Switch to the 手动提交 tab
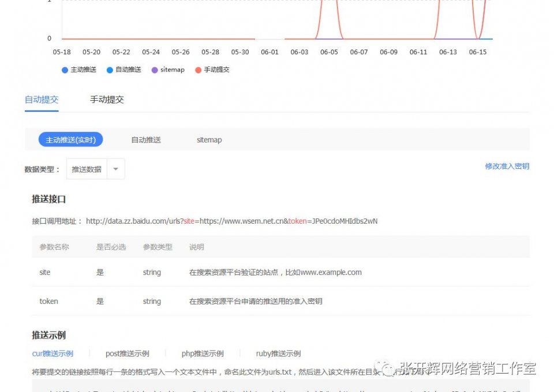554x392 pixels. point(107,100)
